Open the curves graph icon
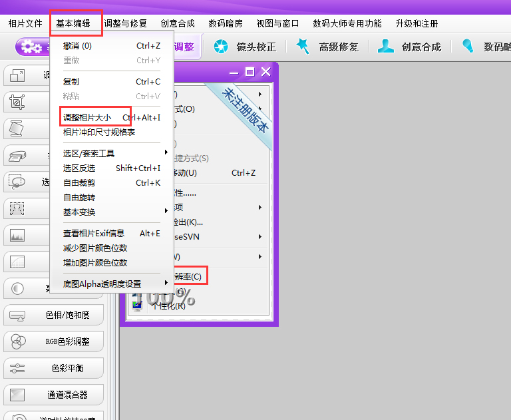The image size is (511, 420). point(17,262)
